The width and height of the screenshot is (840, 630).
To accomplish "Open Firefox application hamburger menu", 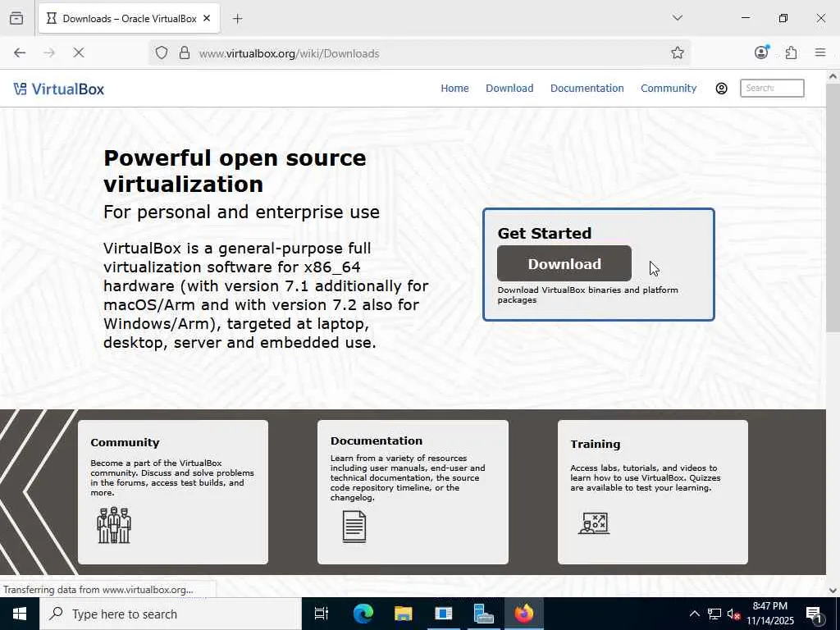I will (820, 52).
